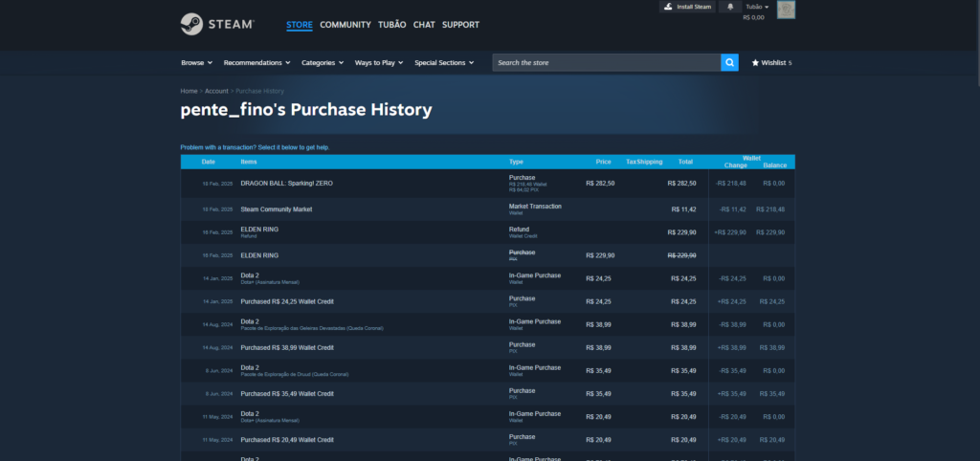The width and height of the screenshot is (980, 461).
Task: Click the Steam logo
Action: coord(217,24)
